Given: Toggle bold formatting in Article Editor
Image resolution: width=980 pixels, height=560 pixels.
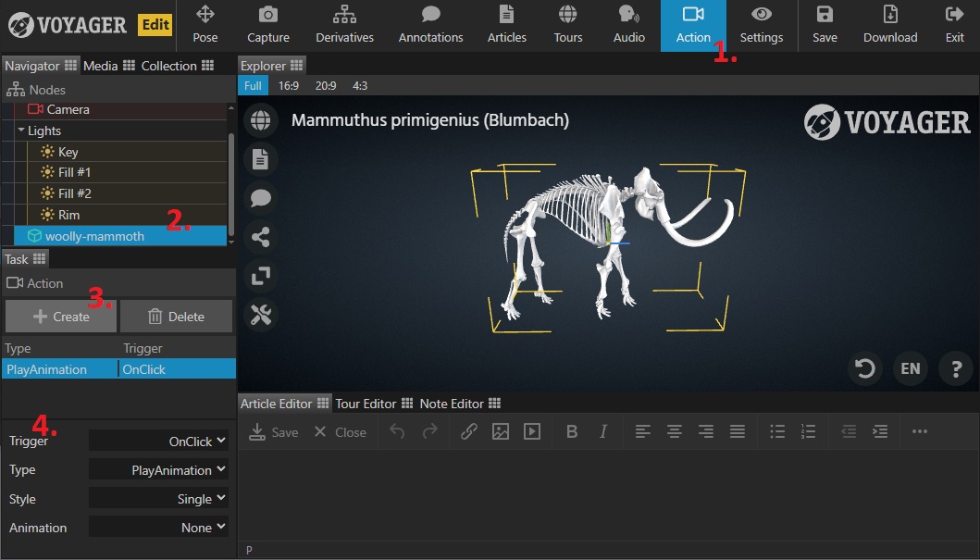Looking at the screenshot, I should (x=572, y=431).
